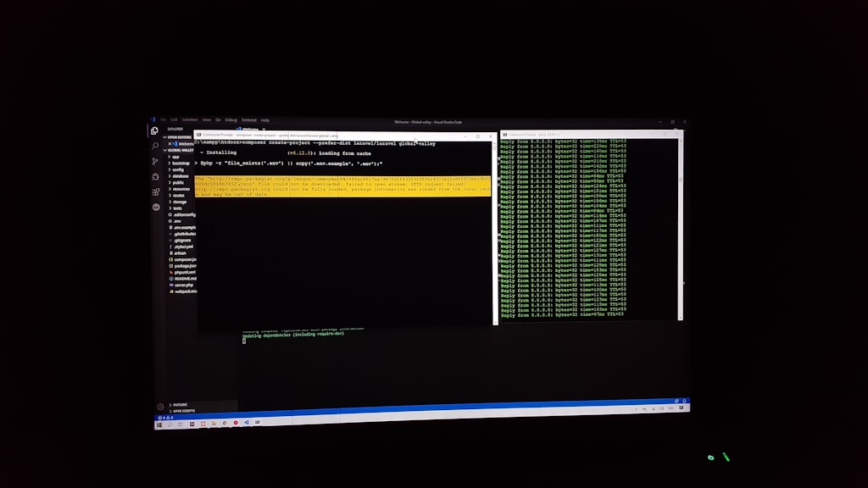Open the artisan file
This screenshot has height=488, width=868.
179,252
